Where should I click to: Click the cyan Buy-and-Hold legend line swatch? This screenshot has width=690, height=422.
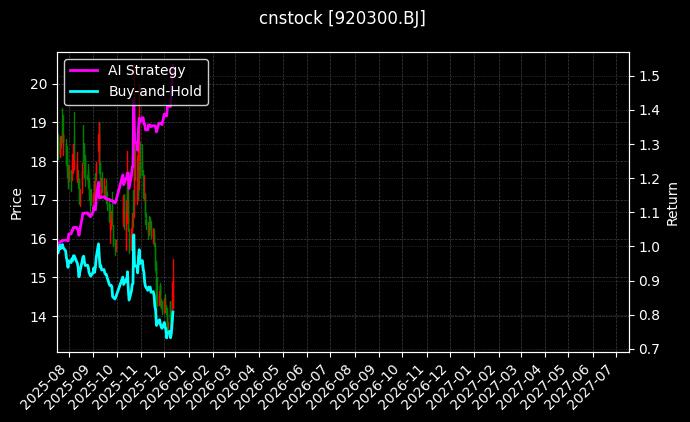[85, 91]
